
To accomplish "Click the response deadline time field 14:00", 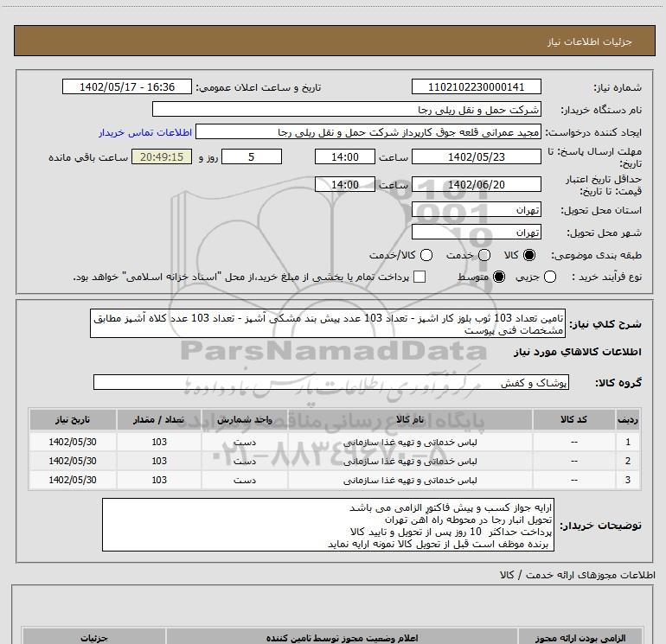I will tap(345, 156).
